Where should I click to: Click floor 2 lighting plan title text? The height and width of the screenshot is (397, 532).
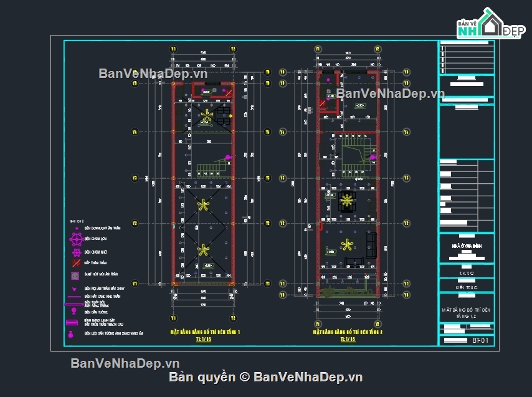point(347,333)
